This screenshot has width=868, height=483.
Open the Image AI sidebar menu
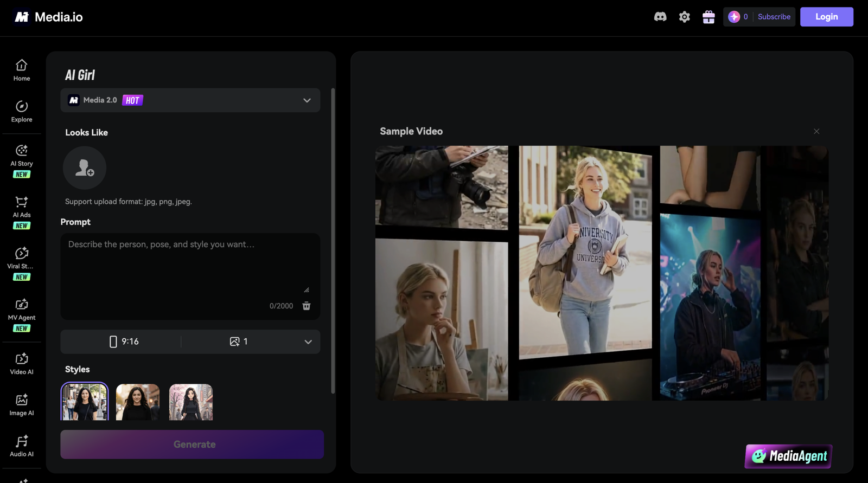pyautogui.click(x=22, y=405)
